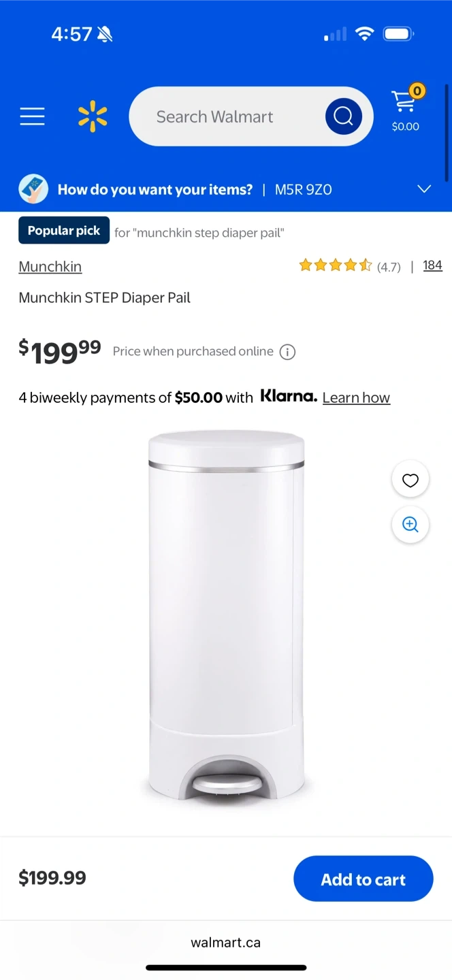Tap the Popular pick badge
Image resolution: width=452 pixels, height=980 pixels.
[x=64, y=231]
